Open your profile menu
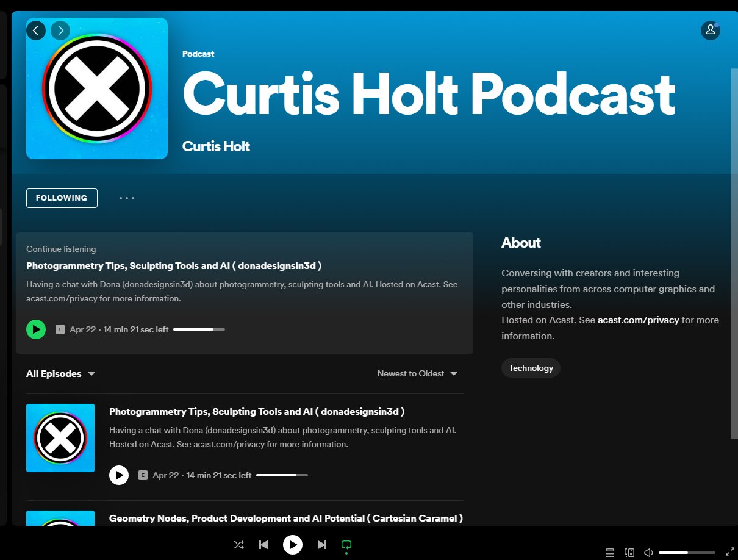This screenshot has height=560, width=738. click(711, 30)
